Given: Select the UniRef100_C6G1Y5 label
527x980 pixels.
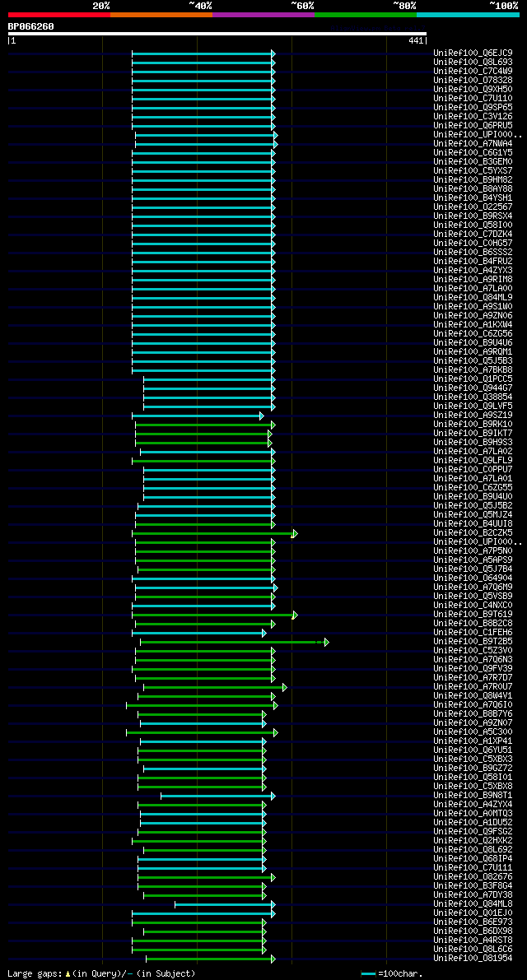Looking at the screenshot, I should 473,153.
